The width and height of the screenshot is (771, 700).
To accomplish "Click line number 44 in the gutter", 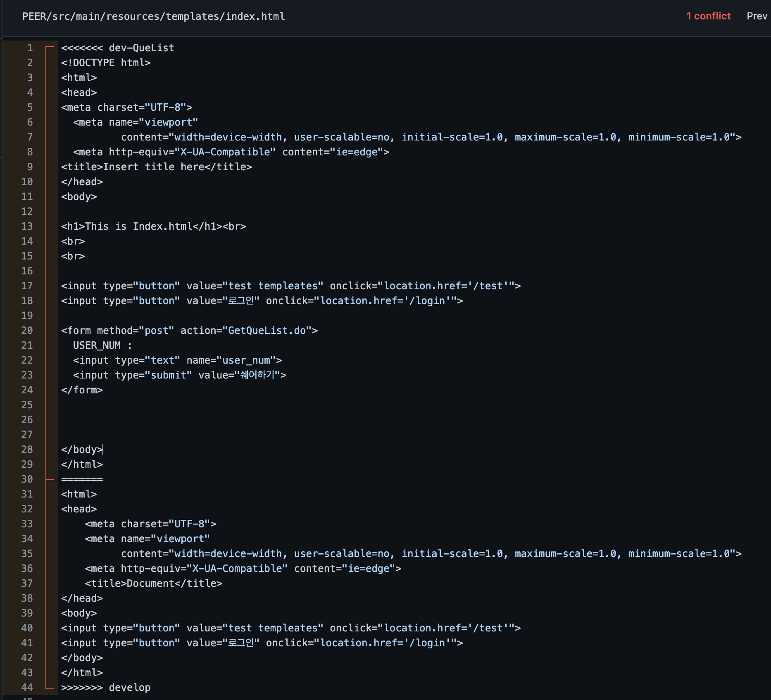I will tap(27, 688).
